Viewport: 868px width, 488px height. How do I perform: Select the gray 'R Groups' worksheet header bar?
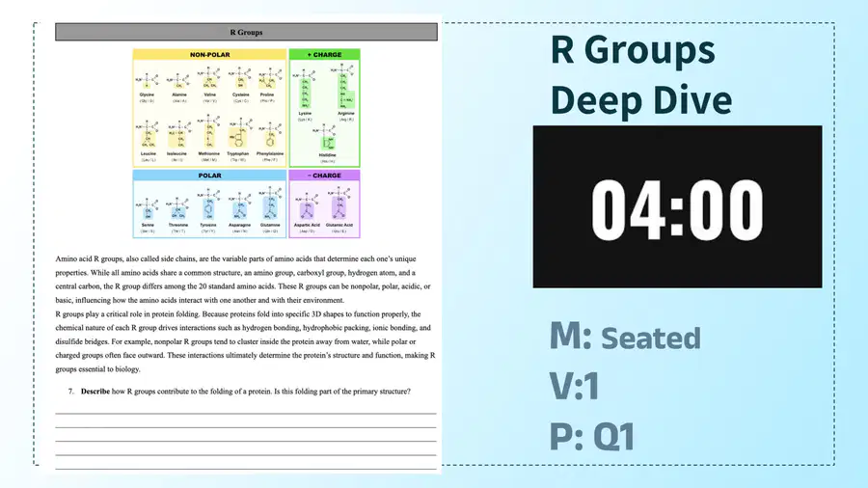(246, 32)
